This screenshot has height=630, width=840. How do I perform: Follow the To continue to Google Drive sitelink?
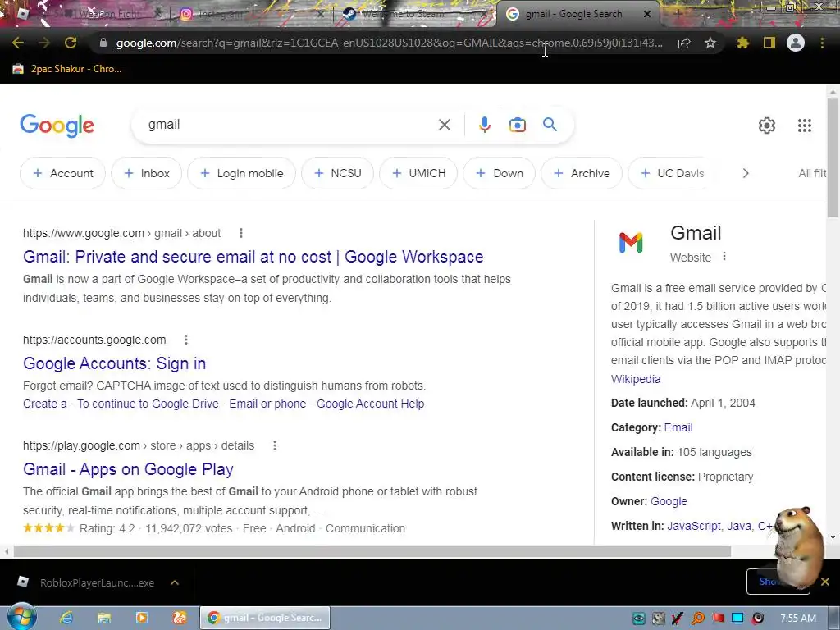click(x=148, y=404)
